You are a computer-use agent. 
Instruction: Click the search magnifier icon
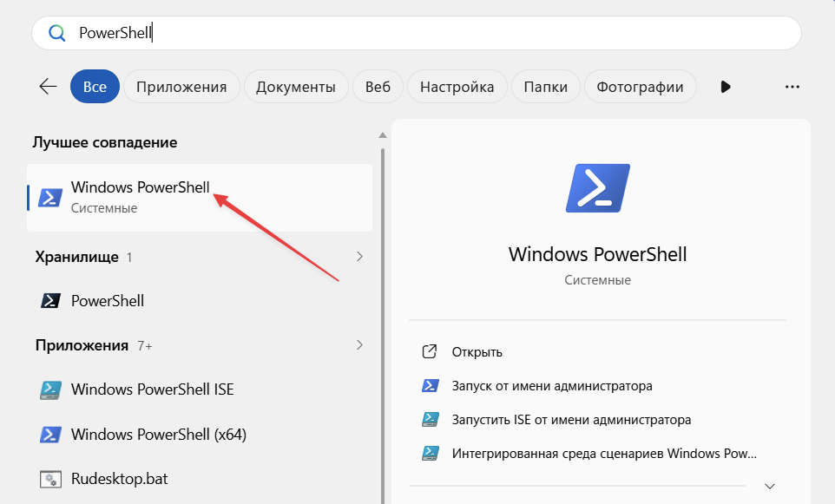pyautogui.click(x=57, y=33)
